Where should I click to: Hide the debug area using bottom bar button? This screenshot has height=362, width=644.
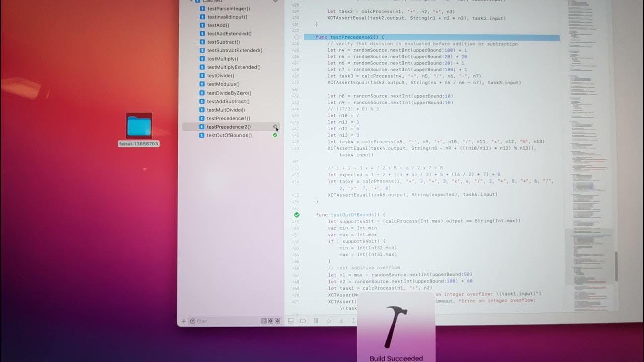(x=290, y=320)
